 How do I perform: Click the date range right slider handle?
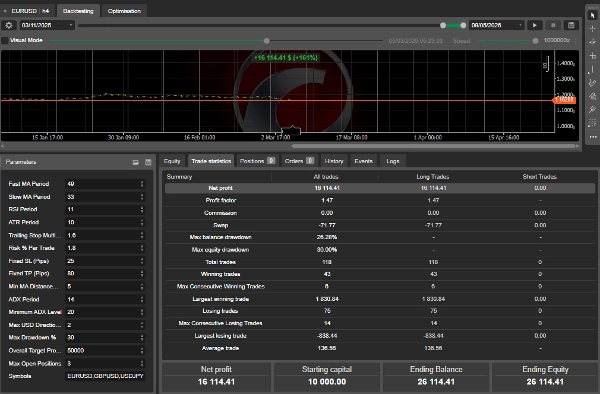[463, 25]
